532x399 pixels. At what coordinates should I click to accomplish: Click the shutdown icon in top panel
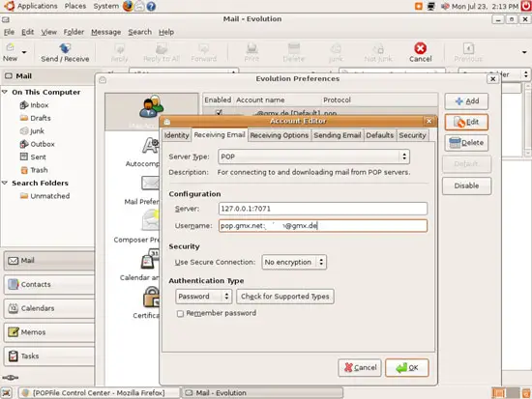pos(526,6)
